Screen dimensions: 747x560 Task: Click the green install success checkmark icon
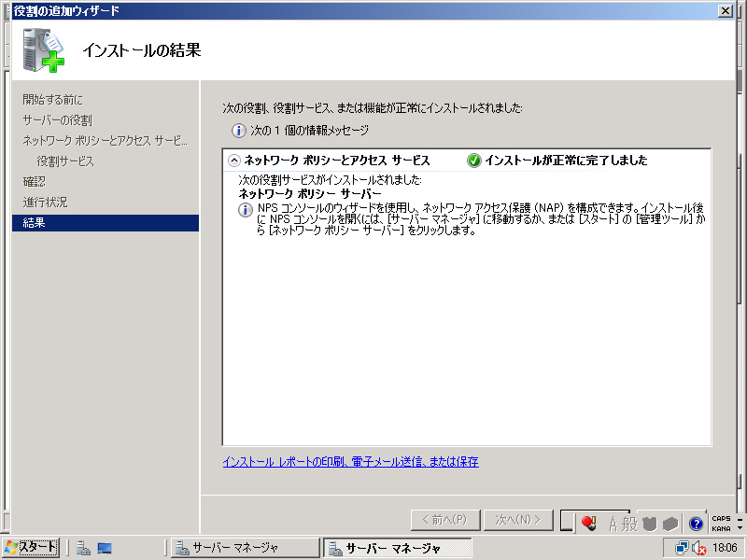pyautogui.click(x=474, y=161)
